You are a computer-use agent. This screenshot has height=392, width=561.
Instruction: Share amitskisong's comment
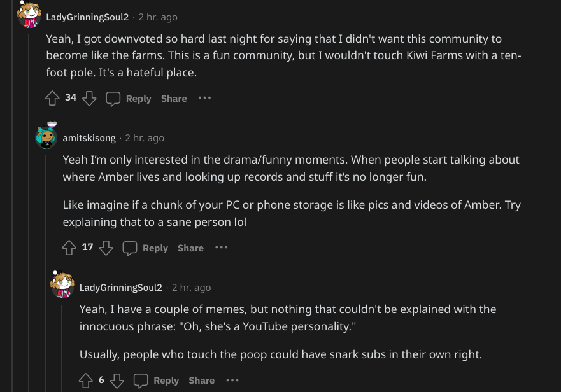click(x=190, y=248)
